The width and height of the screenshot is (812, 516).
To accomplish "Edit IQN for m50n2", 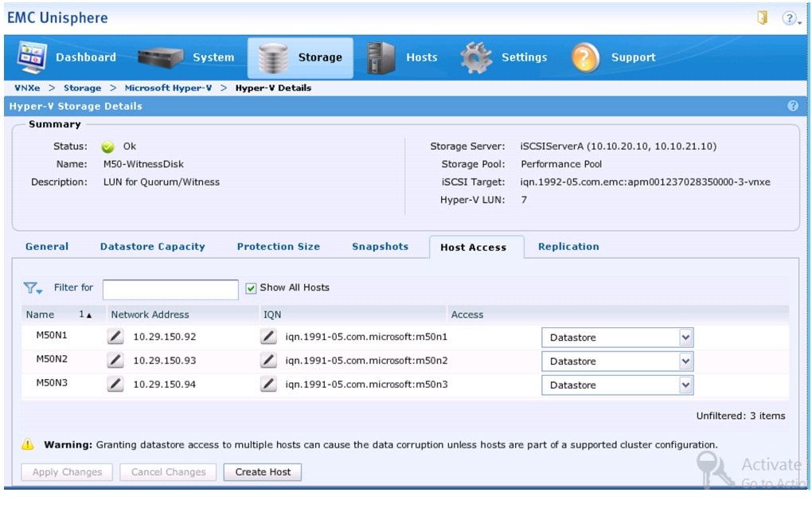I will click(268, 361).
